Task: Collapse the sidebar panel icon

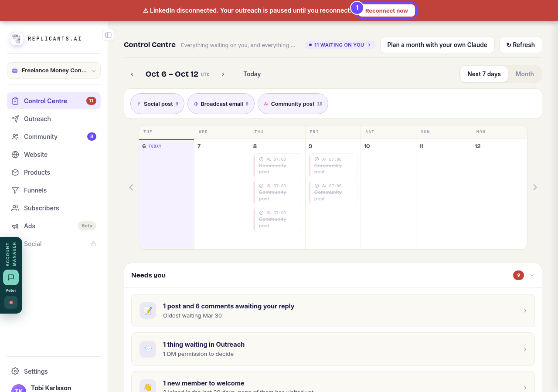Action: click(108, 35)
